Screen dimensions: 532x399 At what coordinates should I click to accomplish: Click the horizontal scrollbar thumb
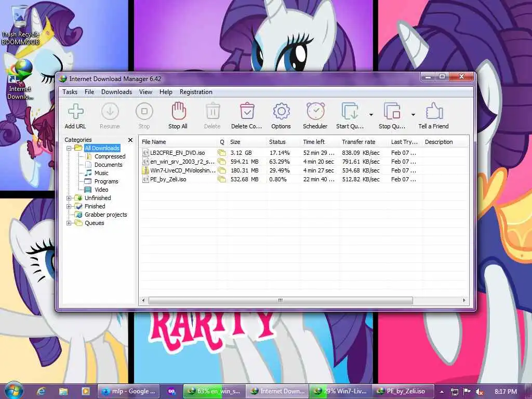(x=281, y=301)
